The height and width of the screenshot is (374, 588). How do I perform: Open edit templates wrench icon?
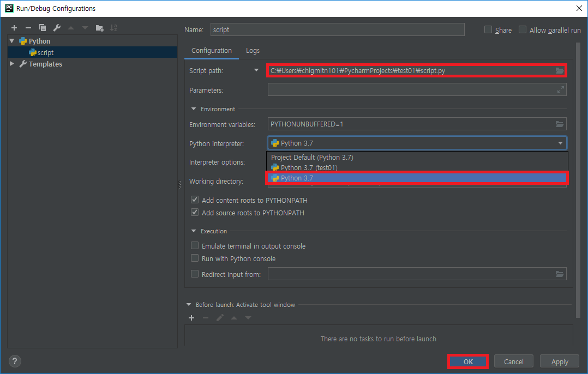point(57,28)
